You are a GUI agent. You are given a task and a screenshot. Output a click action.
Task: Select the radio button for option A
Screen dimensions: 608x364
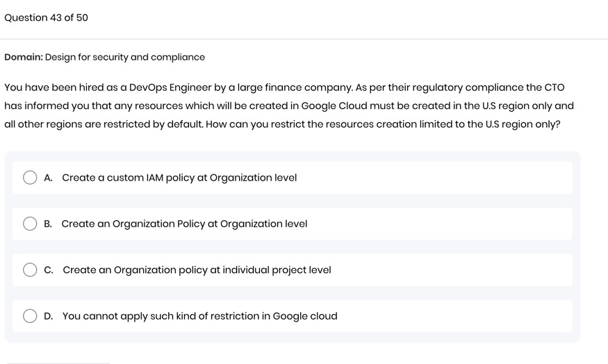point(30,178)
